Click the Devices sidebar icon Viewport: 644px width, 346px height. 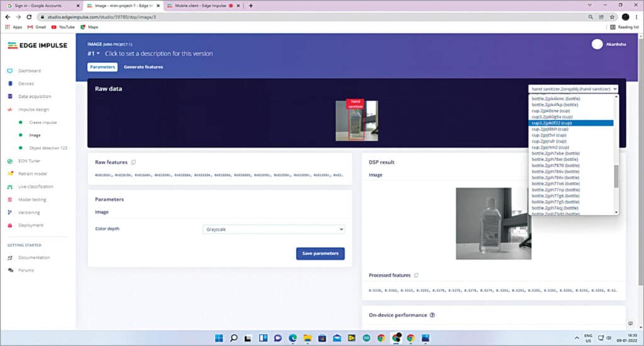10,84
